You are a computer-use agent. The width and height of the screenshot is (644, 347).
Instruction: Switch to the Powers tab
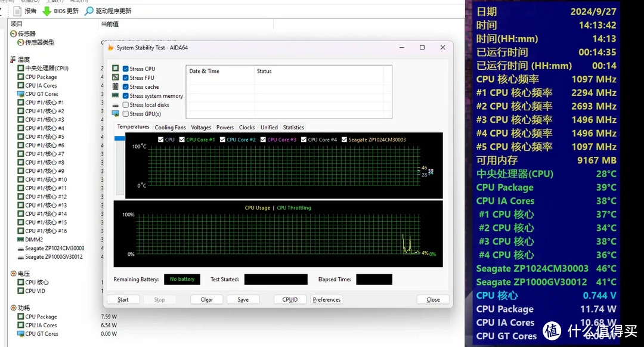click(x=225, y=128)
